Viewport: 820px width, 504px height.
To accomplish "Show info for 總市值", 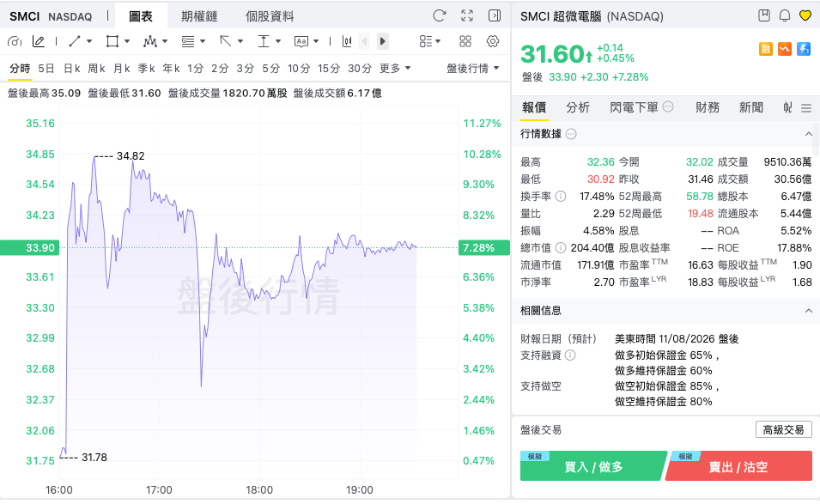I will [560, 248].
